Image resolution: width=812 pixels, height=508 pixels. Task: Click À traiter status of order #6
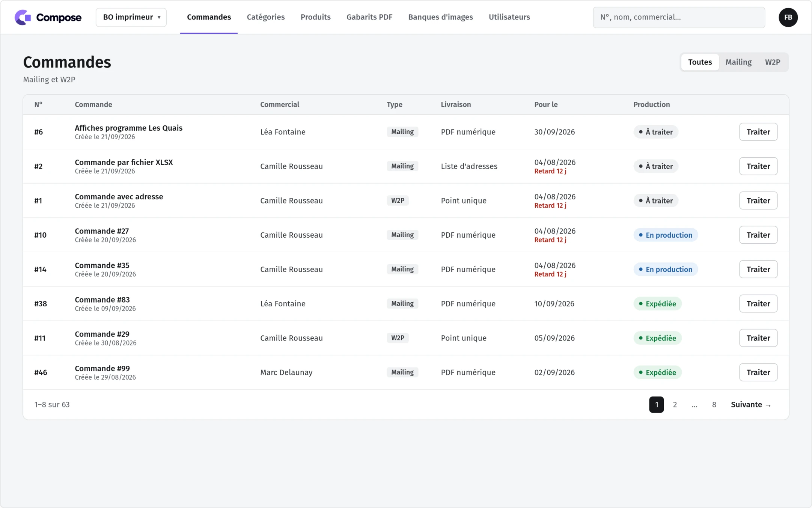coord(655,132)
